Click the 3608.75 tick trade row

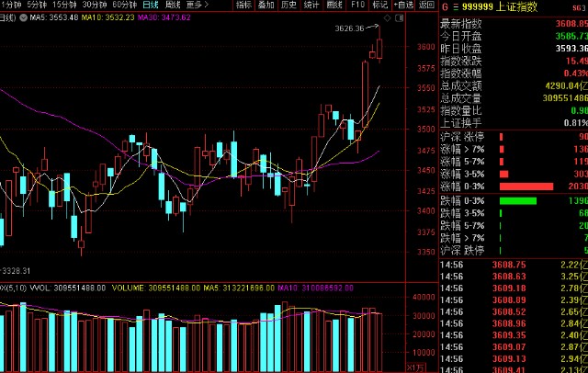pyautogui.click(x=514, y=265)
